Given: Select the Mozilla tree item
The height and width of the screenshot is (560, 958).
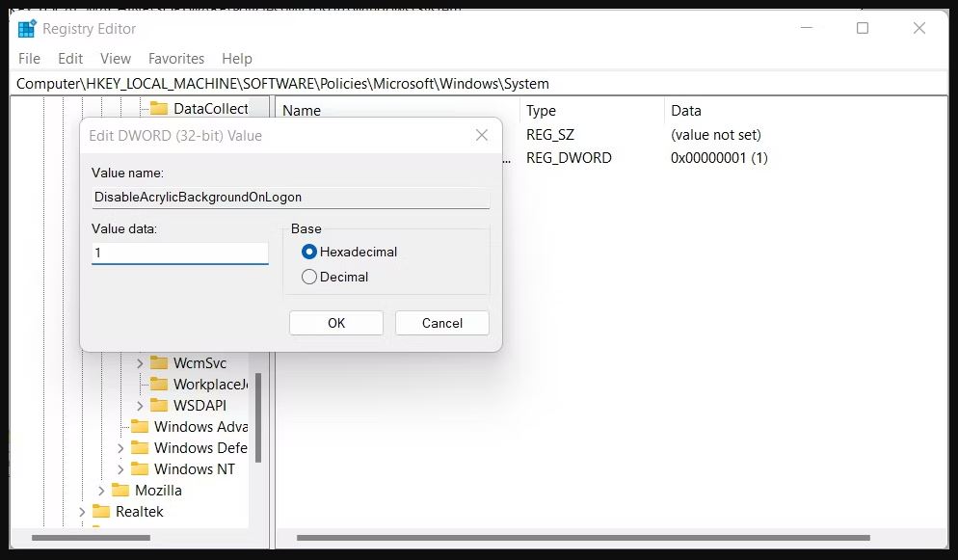Looking at the screenshot, I should pos(158,491).
